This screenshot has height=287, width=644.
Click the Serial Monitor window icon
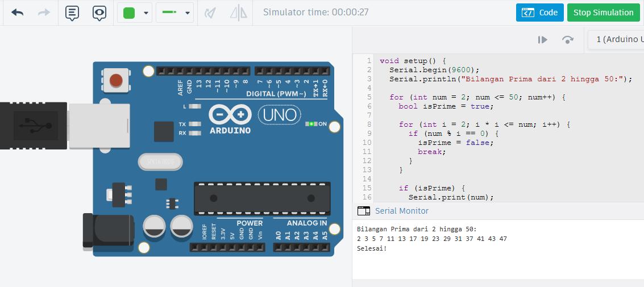pos(363,211)
